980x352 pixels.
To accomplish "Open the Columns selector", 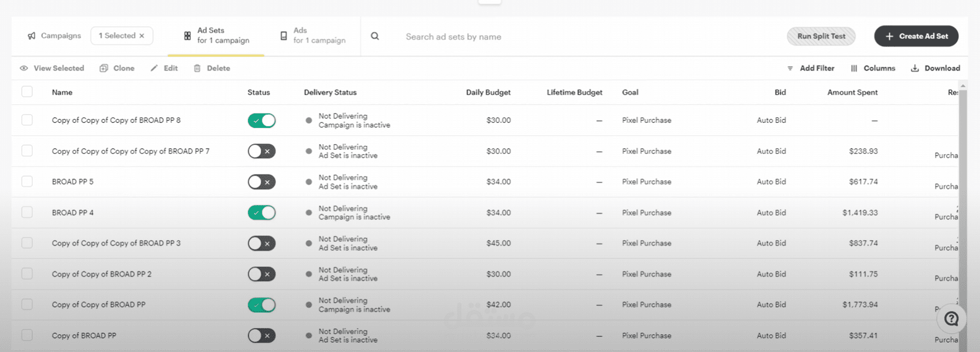I will pos(873,68).
